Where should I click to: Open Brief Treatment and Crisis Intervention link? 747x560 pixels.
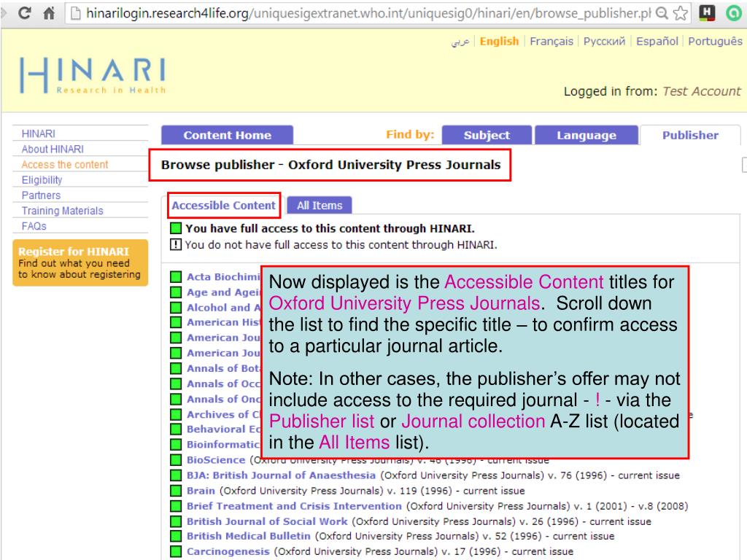294,506
